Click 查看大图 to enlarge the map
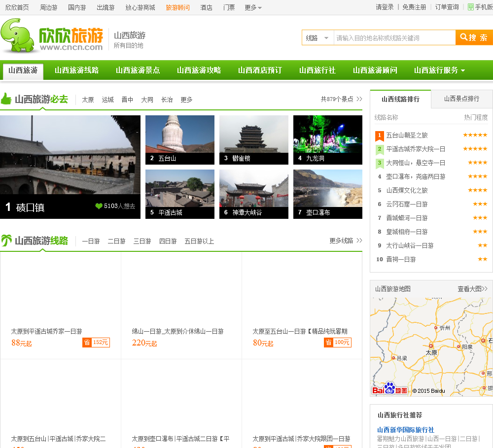Viewport: 493px width, 448px height. (x=472, y=289)
